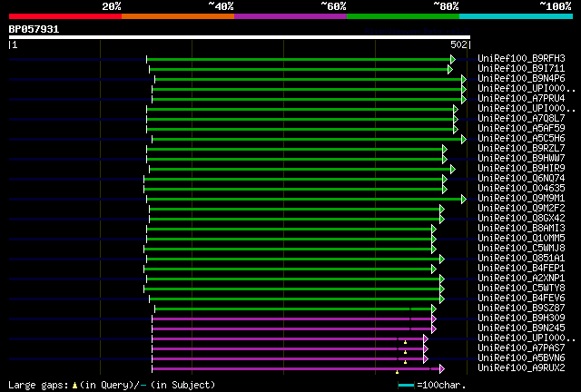Click the cyan ~100% identity legend segment
Screen dimensions: 581x392
point(517,16)
